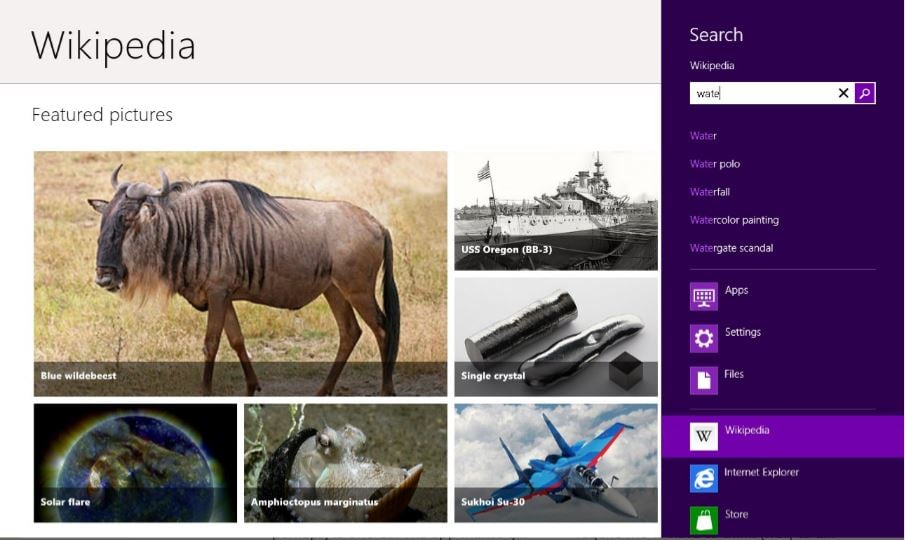This screenshot has height=540, width=905.
Task: Pick the 'Waterfall' suggestion
Action: click(x=710, y=192)
